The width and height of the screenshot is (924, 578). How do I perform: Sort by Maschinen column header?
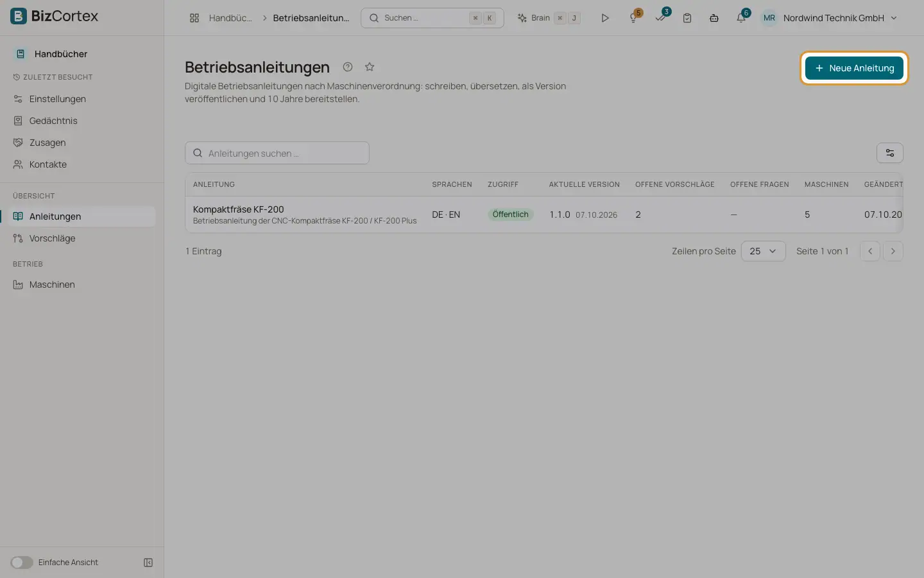pyautogui.click(x=826, y=184)
